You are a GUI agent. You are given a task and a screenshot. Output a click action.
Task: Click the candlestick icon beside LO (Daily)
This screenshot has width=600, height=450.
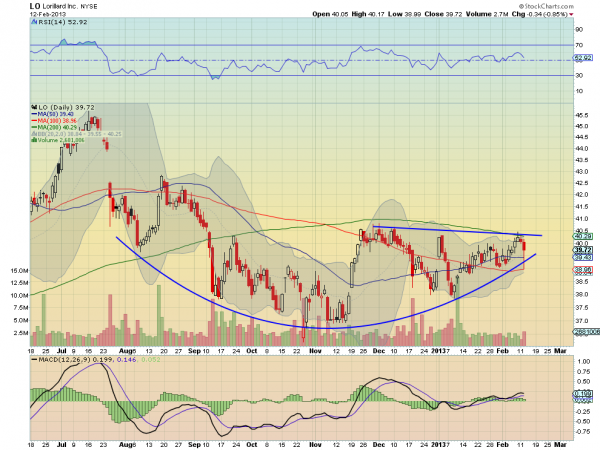pos(34,108)
